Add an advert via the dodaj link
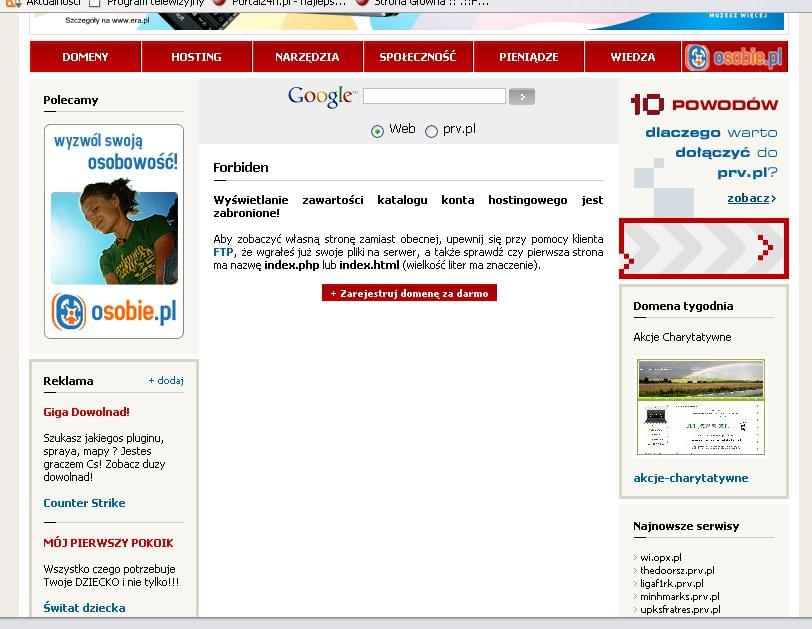 (x=166, y=381)
